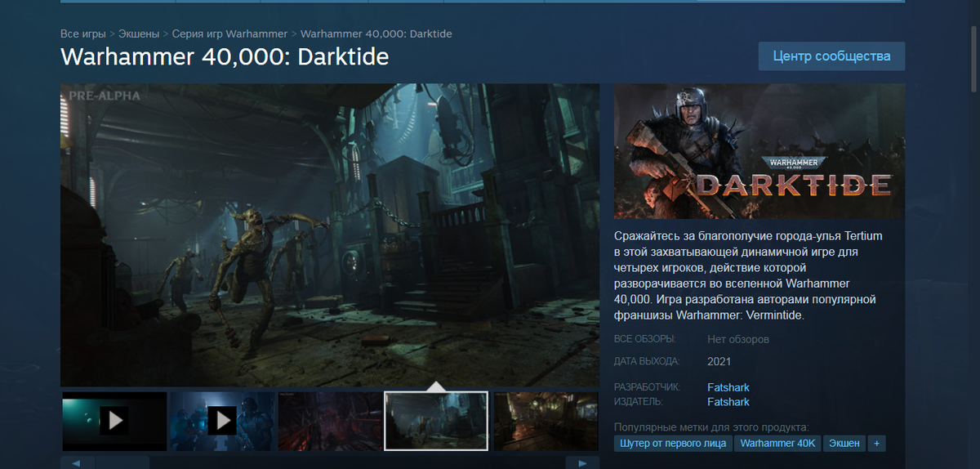This screenshot has width=980, height=469.
Task: Open the partially visible fifth screenshot thumbnail
Action: click(x=547, y=421)
